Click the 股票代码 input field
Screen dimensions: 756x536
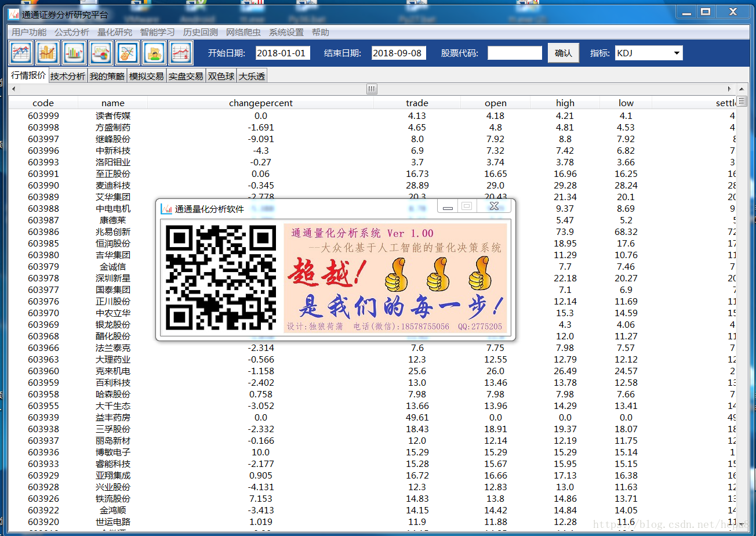(x=515, y=53)
